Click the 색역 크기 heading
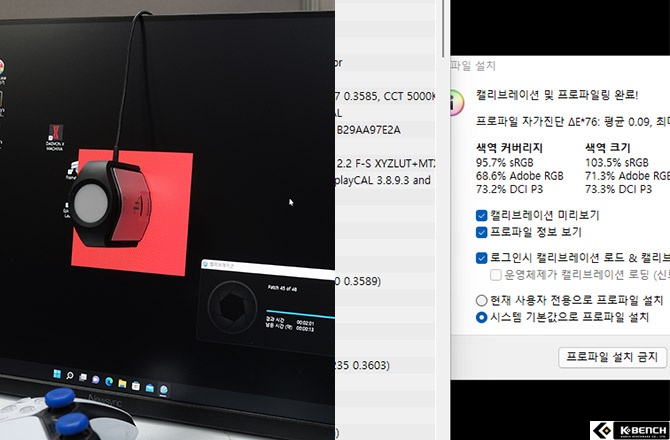 tap(608, 148)
